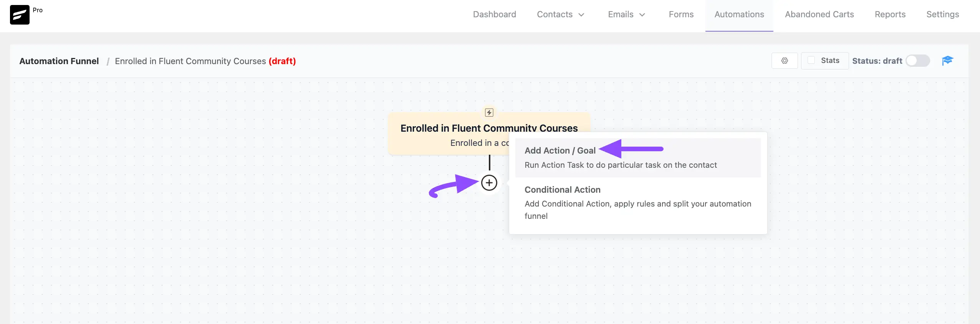The width and height of the screenshot is (980, 324).
Task: Click the Automation Funnel breadcrumb link
Action: point(59,61)
